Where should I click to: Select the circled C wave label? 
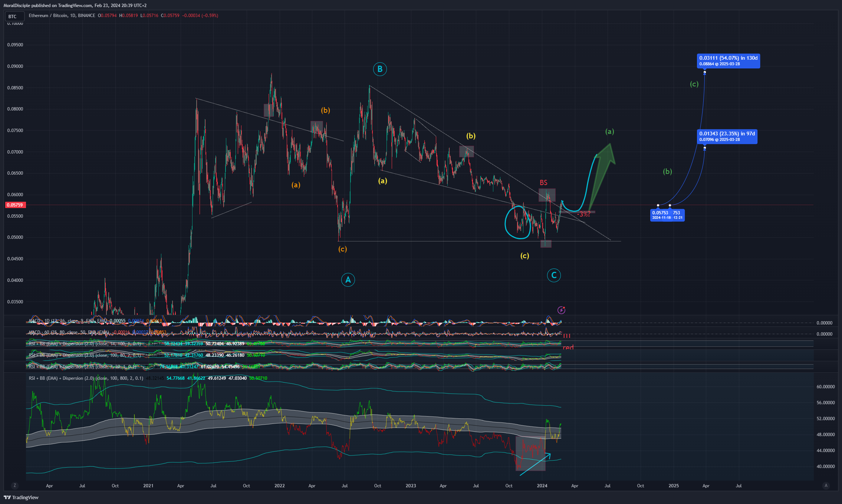pos(554,275)
